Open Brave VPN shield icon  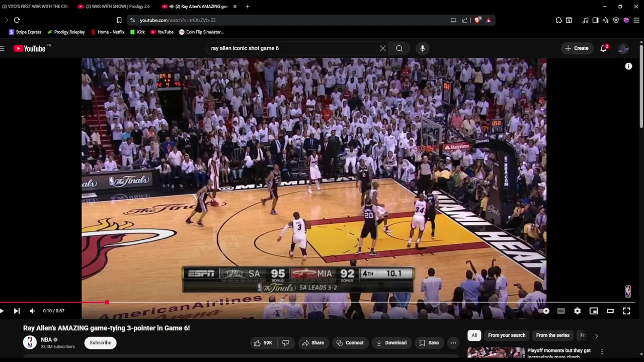click(616, 20)
